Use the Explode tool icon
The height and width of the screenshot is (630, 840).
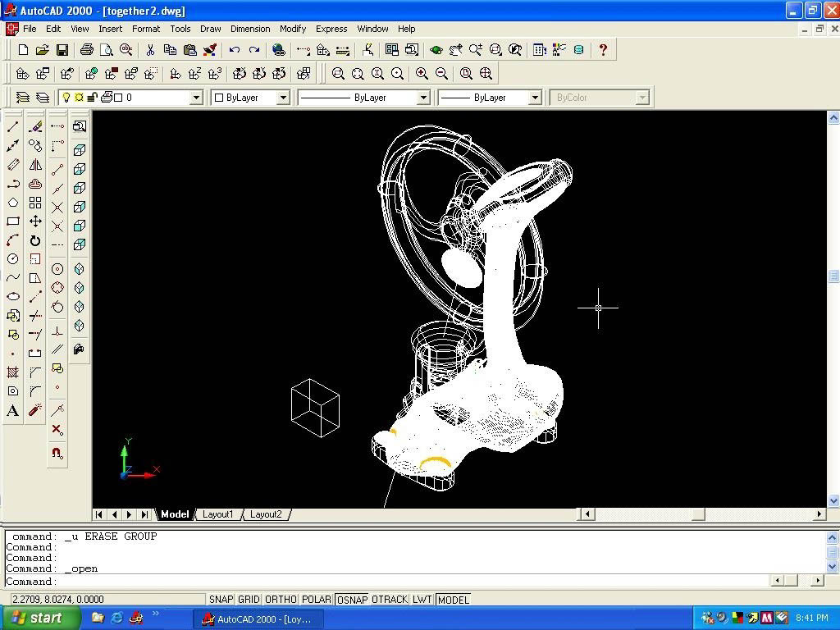click(x=35, y=410)
